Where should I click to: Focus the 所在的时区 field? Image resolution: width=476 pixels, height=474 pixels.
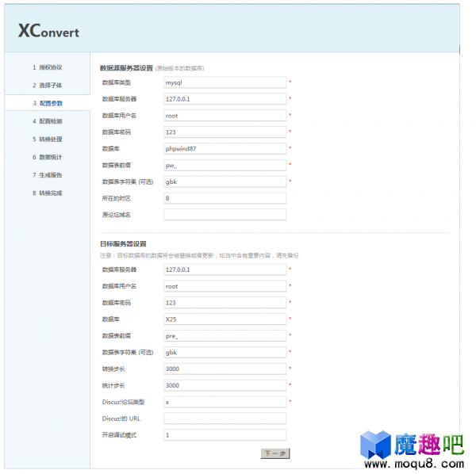point(225,198)
